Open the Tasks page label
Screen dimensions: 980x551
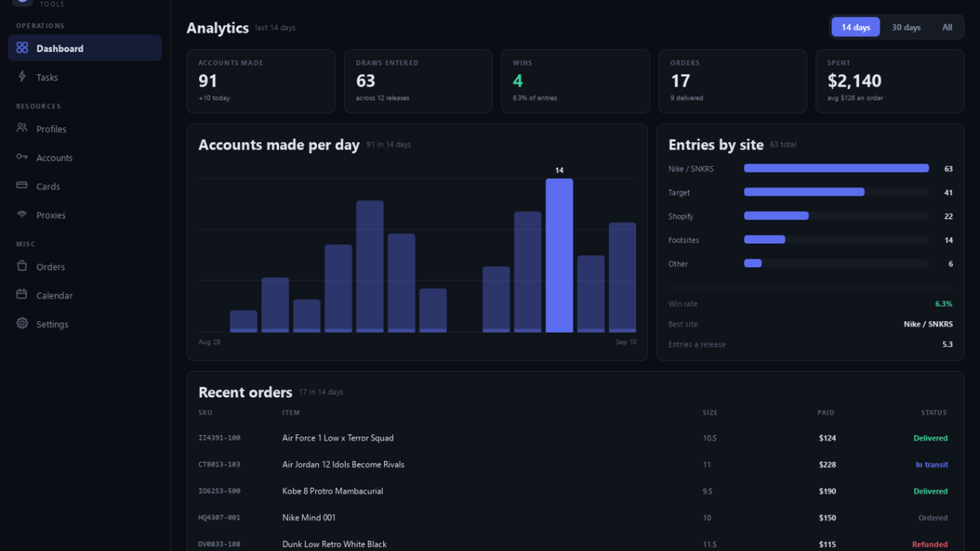47,77
